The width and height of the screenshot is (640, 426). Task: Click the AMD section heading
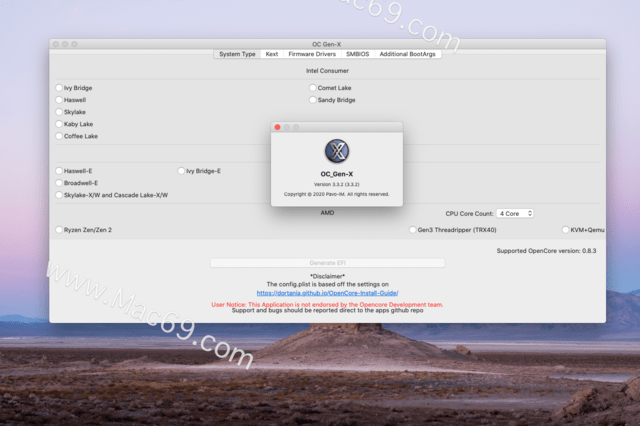327,213
